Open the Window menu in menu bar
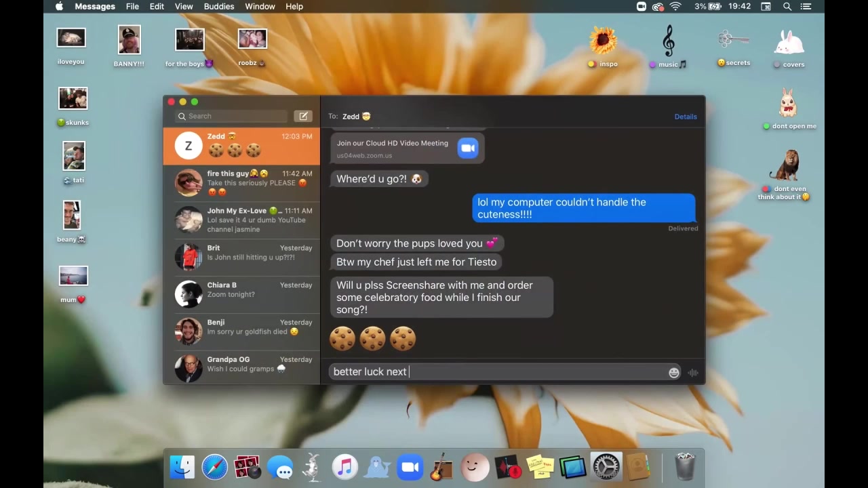 [260, 6]
